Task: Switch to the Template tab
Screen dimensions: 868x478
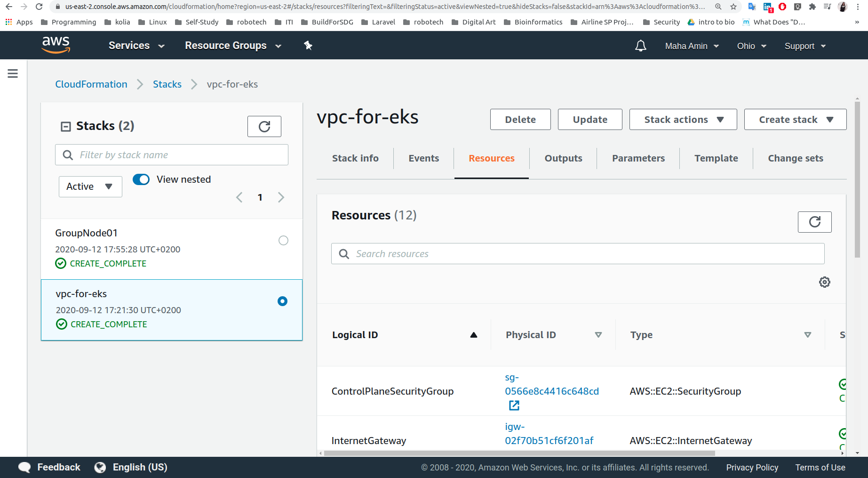Action: 716,158
